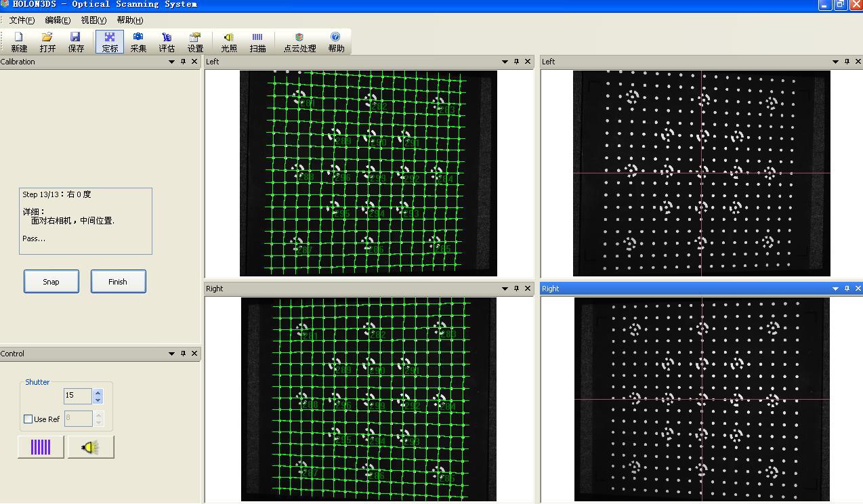Click the Finish button
This screenshot has height=504, width=863.
coord(119,282)
